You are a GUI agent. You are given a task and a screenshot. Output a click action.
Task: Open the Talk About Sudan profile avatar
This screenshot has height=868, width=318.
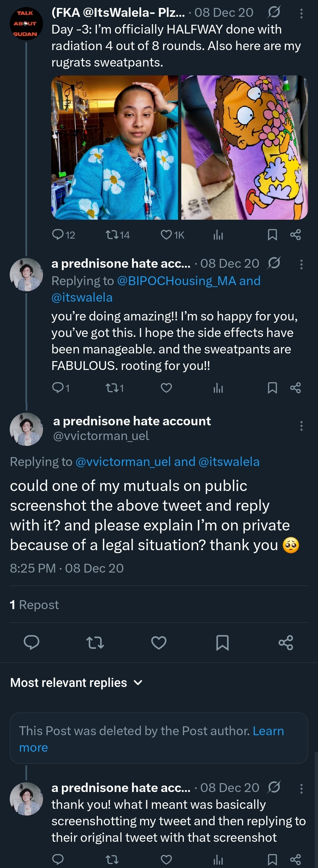[26, 24]
